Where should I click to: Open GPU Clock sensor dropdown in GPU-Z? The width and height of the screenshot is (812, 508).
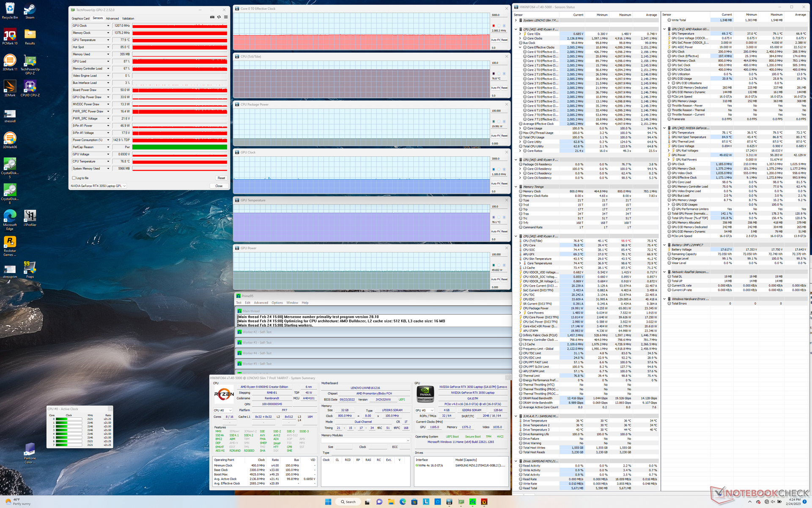pyautogui.click(x=108, y=26)
